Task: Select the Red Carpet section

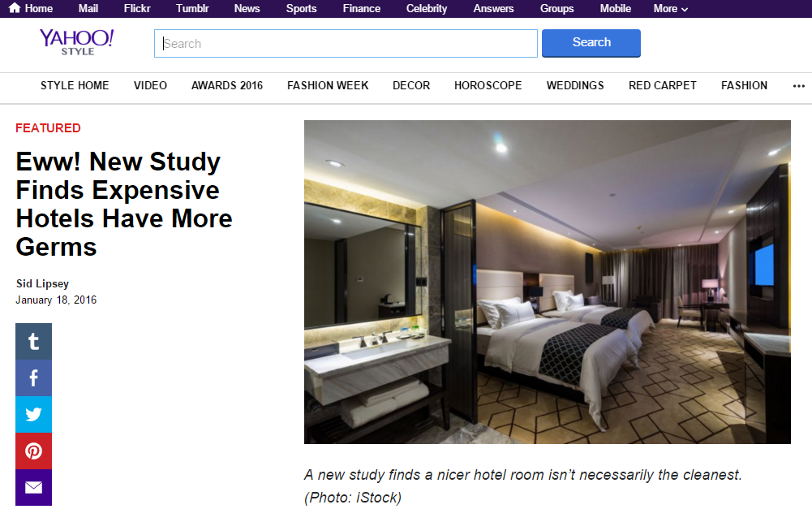Action: coord(663,85)
